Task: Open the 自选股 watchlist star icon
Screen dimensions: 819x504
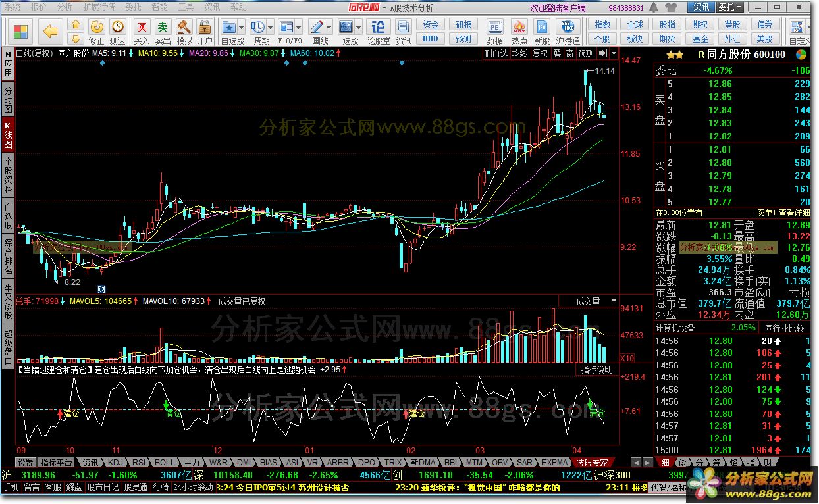Action: [229, 27]
